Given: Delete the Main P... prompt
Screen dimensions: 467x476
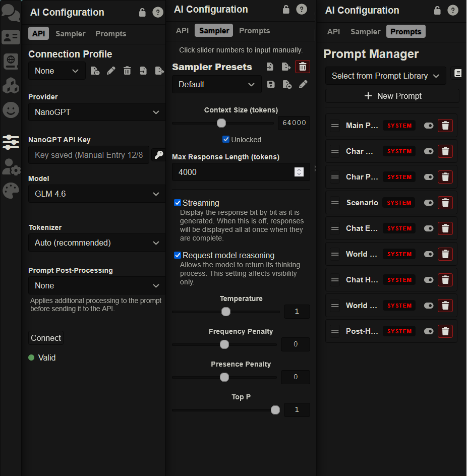Looking at the screenshot, I should pos(445,126).
